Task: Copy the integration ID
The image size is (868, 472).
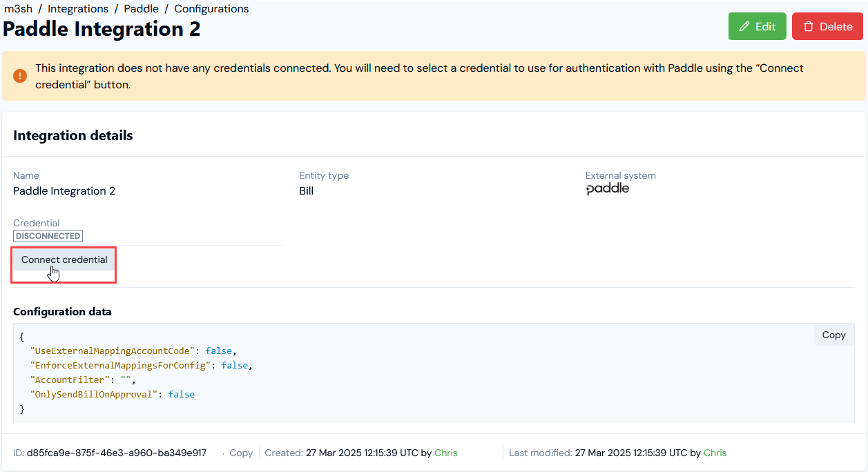Action: tap(241, 453)
